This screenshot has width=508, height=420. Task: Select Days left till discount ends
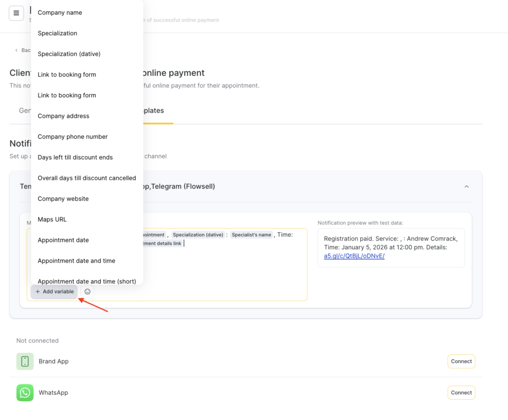pyautogui.click(x=75, y=157)
